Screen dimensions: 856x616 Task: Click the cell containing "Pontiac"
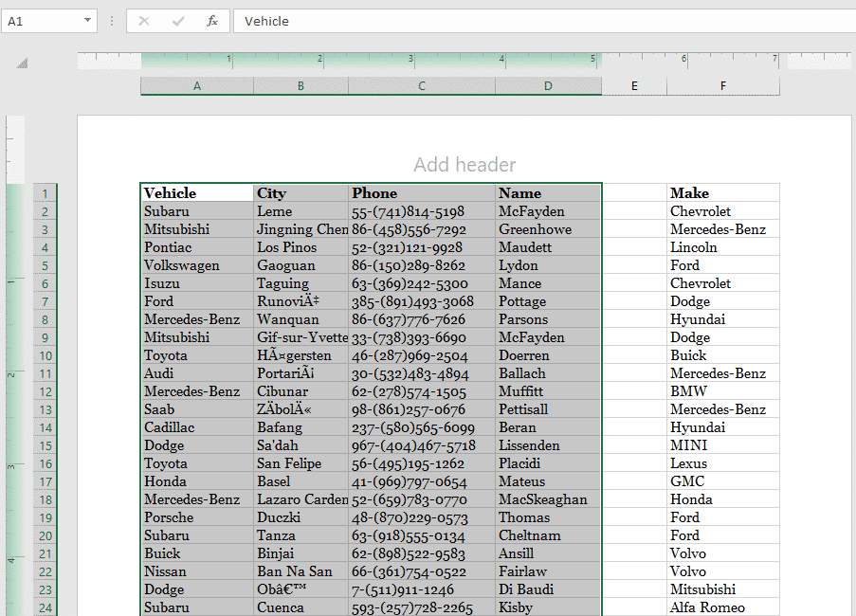197,247
